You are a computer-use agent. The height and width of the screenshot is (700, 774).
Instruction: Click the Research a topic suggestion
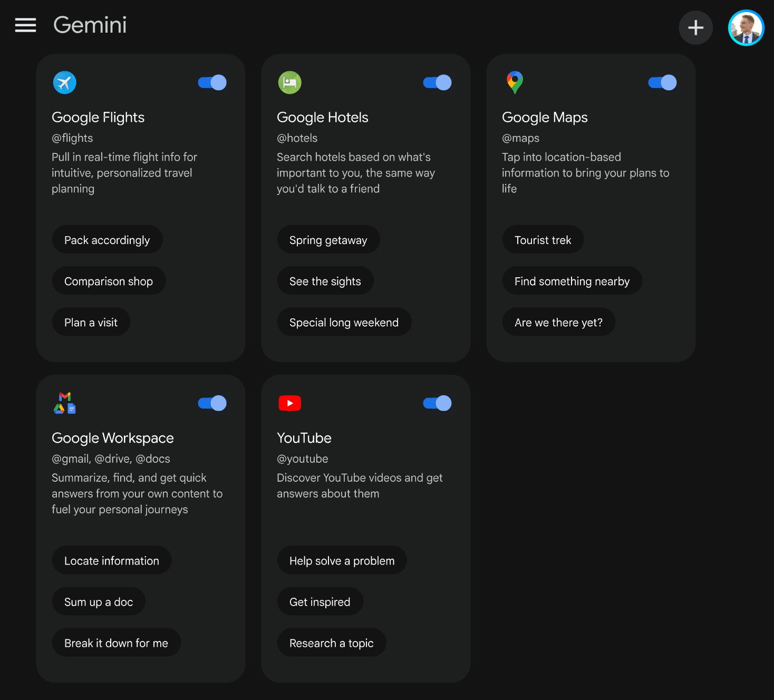(x=331, y=643)
